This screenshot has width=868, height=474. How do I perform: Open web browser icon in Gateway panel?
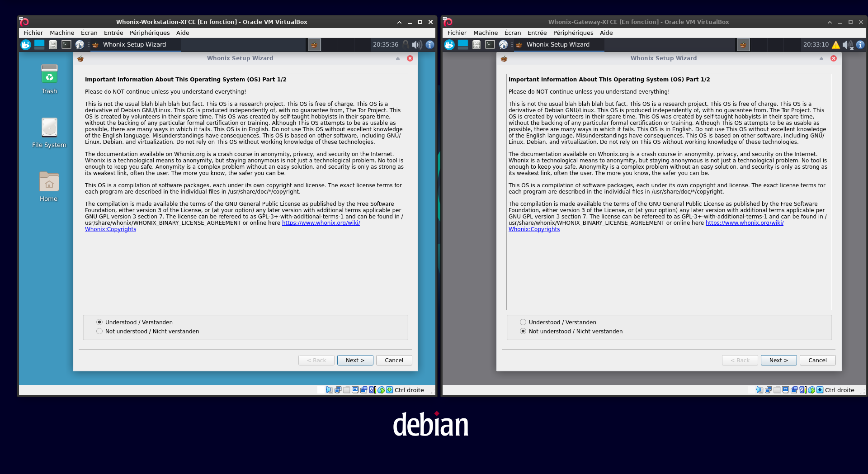point(503,44)
